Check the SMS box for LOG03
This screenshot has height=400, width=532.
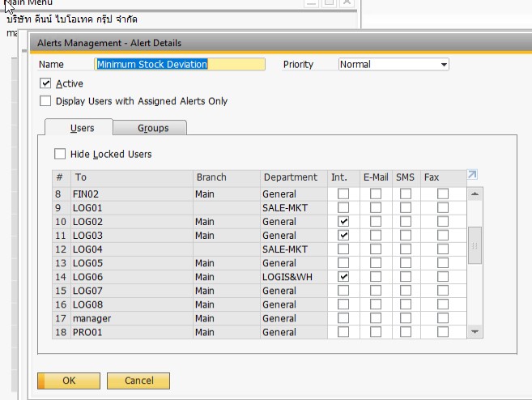coord(406,235)
